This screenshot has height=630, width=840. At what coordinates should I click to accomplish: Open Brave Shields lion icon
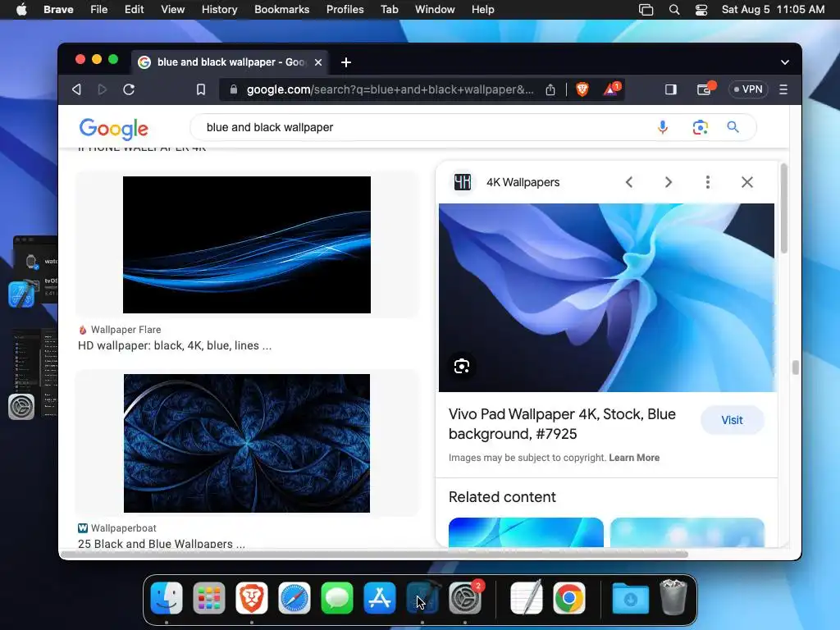pos(582,89)
